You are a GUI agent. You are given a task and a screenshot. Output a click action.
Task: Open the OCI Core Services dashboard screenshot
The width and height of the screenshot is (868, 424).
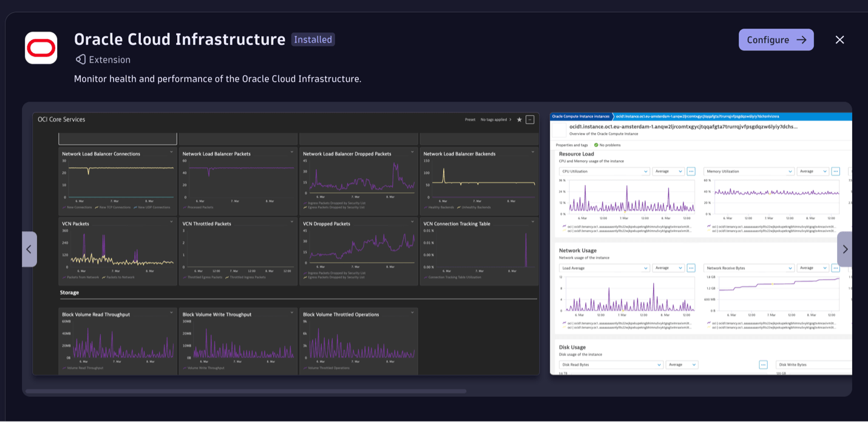coord(286,244)
